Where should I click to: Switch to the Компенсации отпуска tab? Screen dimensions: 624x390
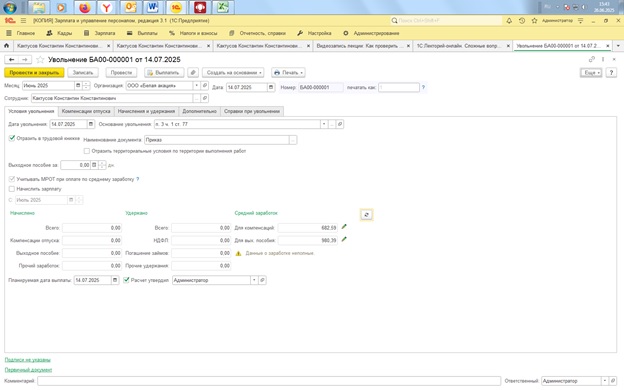[x=86, y=111]
